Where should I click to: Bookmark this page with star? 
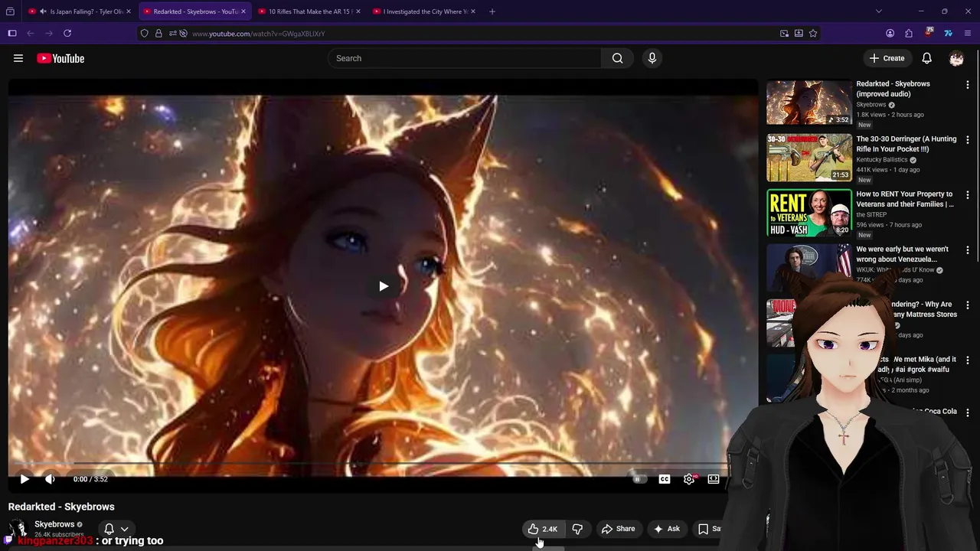tap(813, 34)
